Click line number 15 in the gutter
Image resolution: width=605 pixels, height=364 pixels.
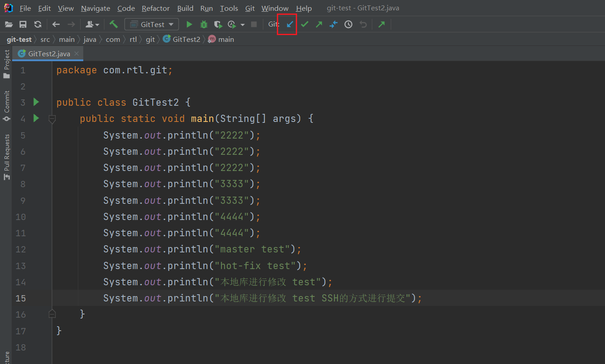[x=21, y=298]
